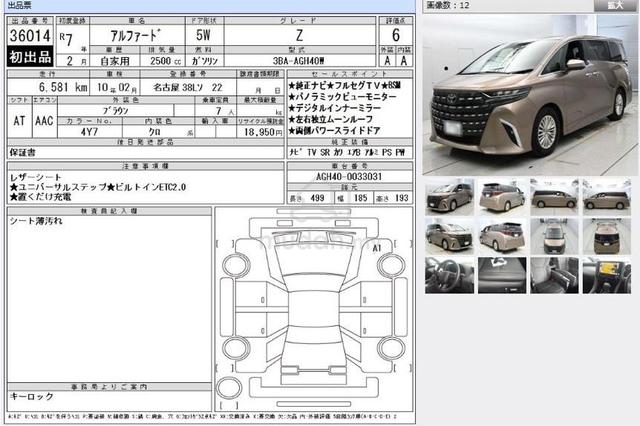Open the straight front view thumbnail

(x=554, y=236)
